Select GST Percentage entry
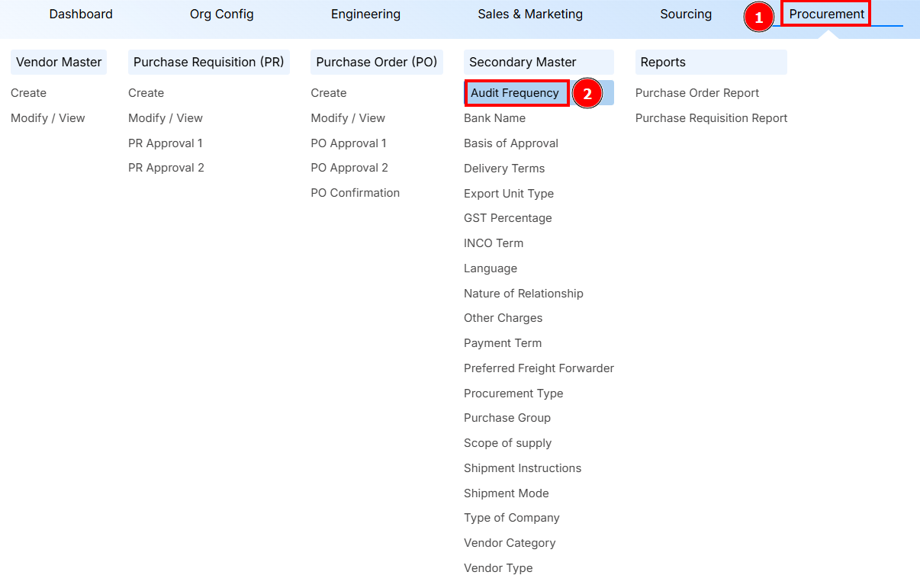Screen dimensions: 920x588 [507, 217]
